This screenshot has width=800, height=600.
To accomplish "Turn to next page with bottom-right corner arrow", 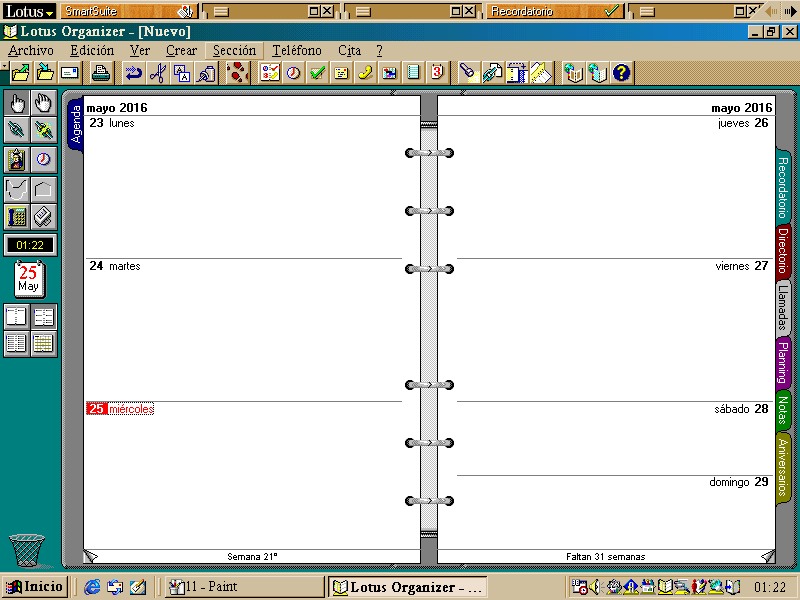I will 768,556.
